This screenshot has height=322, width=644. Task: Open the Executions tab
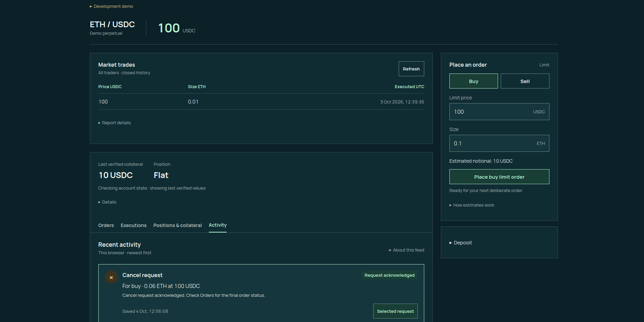pos(134,225)
